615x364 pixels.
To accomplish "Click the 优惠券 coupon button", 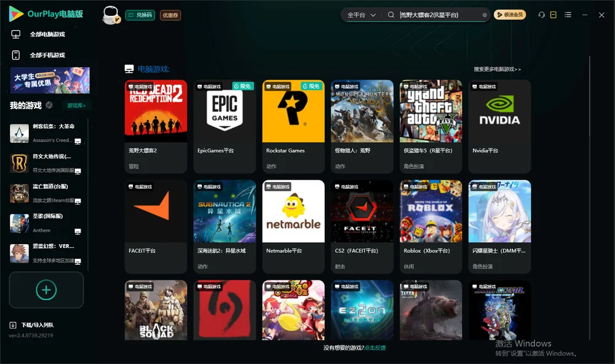I will tap(170, 15).
